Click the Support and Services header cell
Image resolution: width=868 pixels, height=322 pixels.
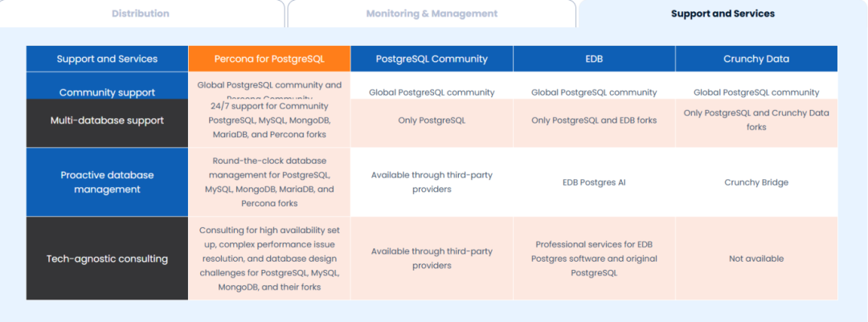pos(108,59)
